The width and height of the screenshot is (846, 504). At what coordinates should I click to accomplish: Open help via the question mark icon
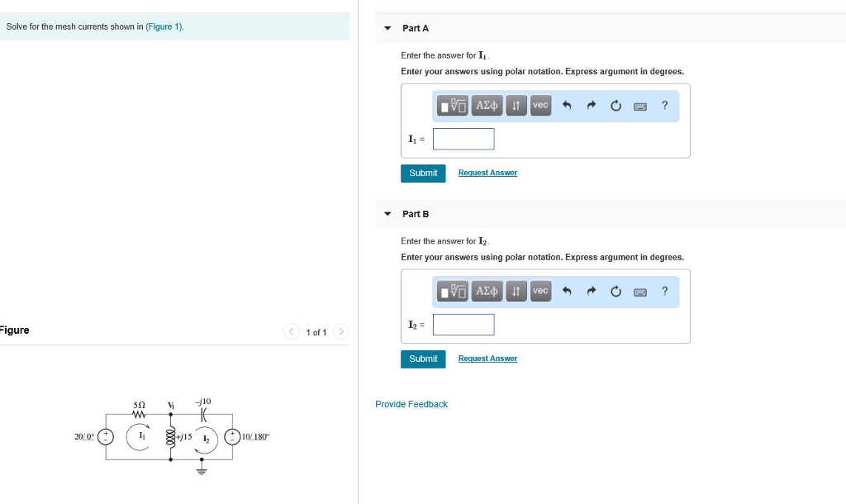[664, 106]
